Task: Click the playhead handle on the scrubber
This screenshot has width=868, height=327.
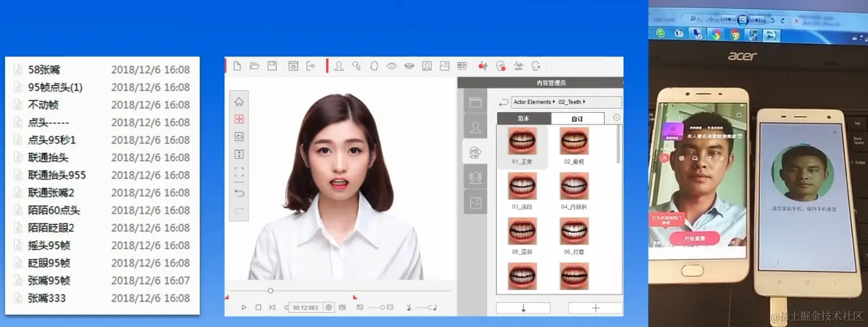Action: point(271,291)
